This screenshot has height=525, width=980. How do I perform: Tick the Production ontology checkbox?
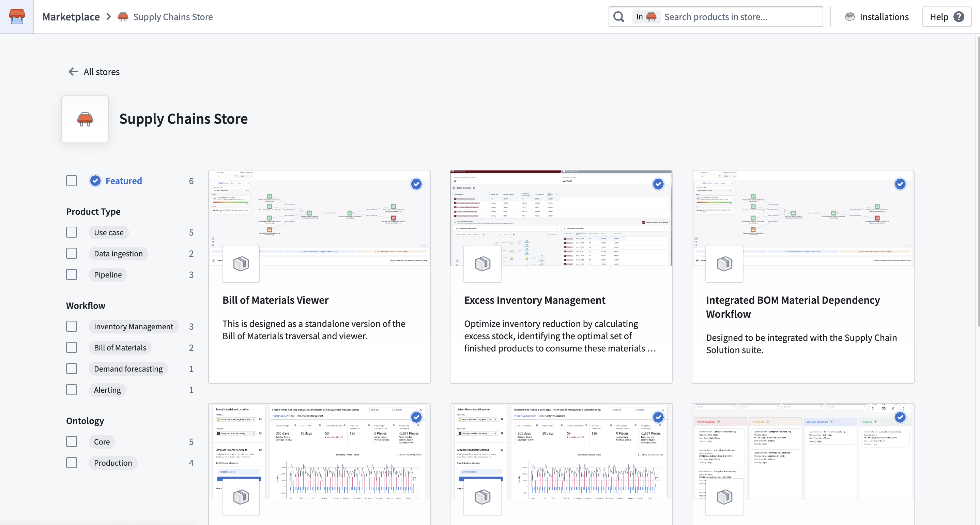point(72,463)
